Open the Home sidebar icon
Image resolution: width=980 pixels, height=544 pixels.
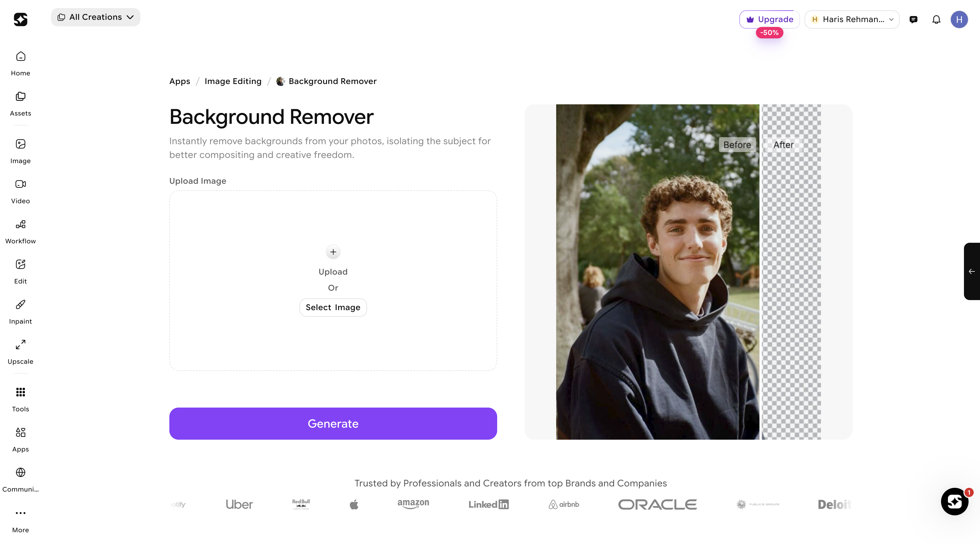point(21,57)
